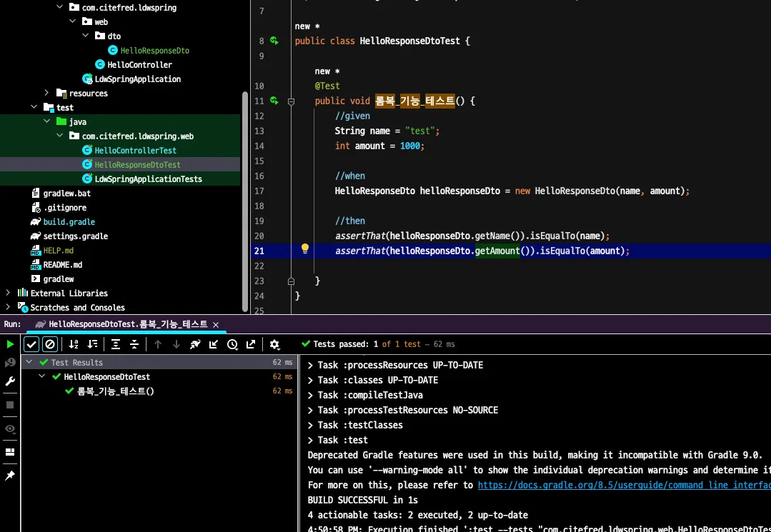Rerun the test with green play button
The width and height of the screenshot is (771, 532).
coord(10,344)
